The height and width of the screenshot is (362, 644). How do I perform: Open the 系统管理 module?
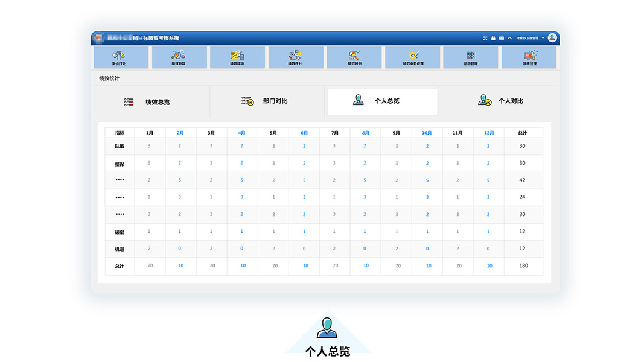click(x=529, y=57)
